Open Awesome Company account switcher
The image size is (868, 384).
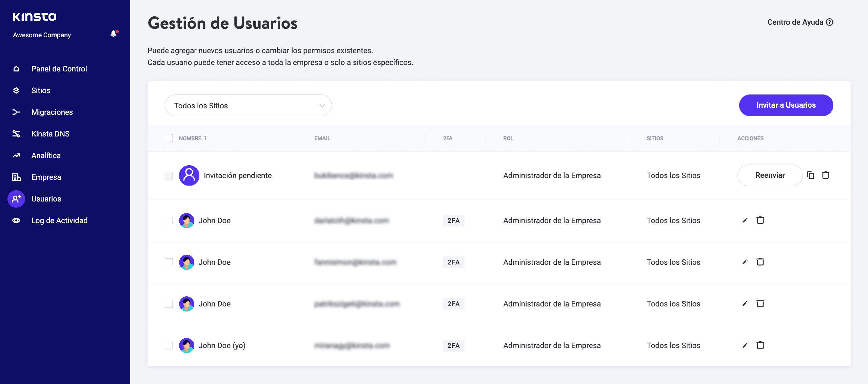(x=42, y=35)
